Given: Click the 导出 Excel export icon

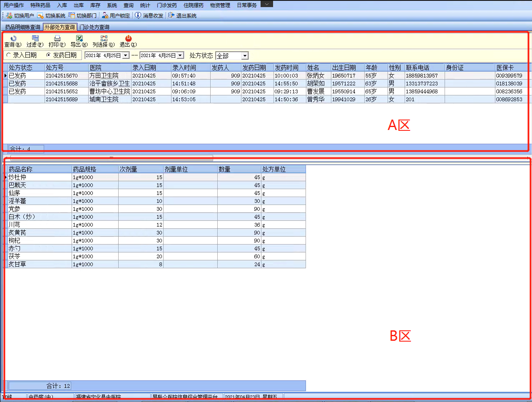Looking at the screenshot, I should [79, 38].
